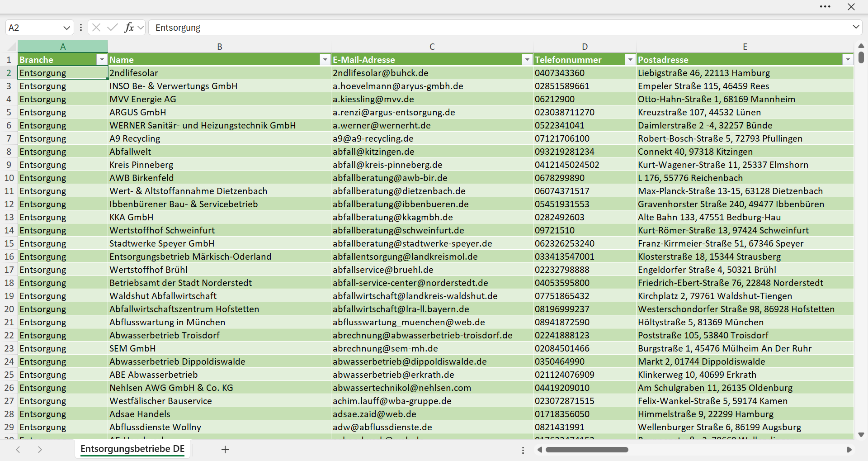
Task: Select cell with MVV Energie AG
Action: click(x=219, y=99)
